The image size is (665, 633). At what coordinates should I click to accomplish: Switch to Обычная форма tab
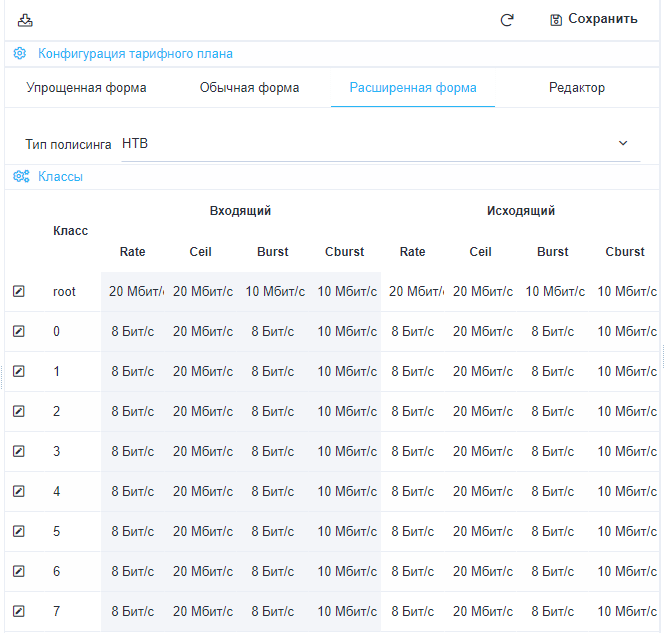pyautogui.click(x=249, y=88)
